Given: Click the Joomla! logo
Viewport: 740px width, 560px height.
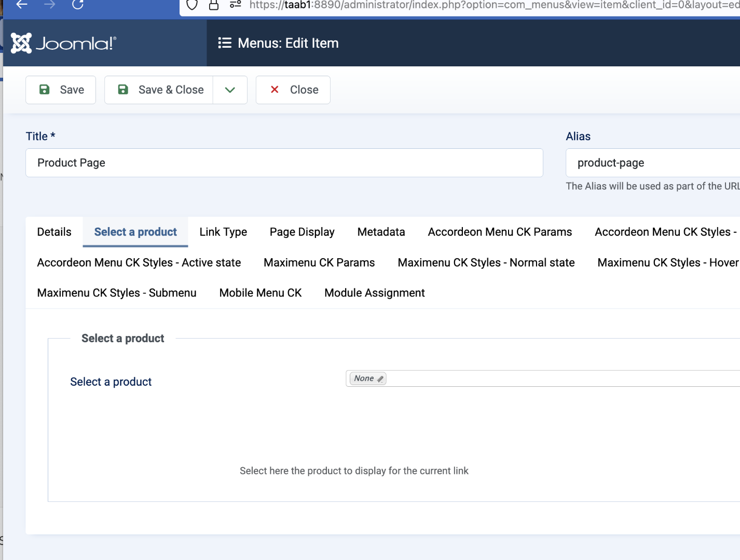Looking at the screenshot, I should tap(64, 43).
